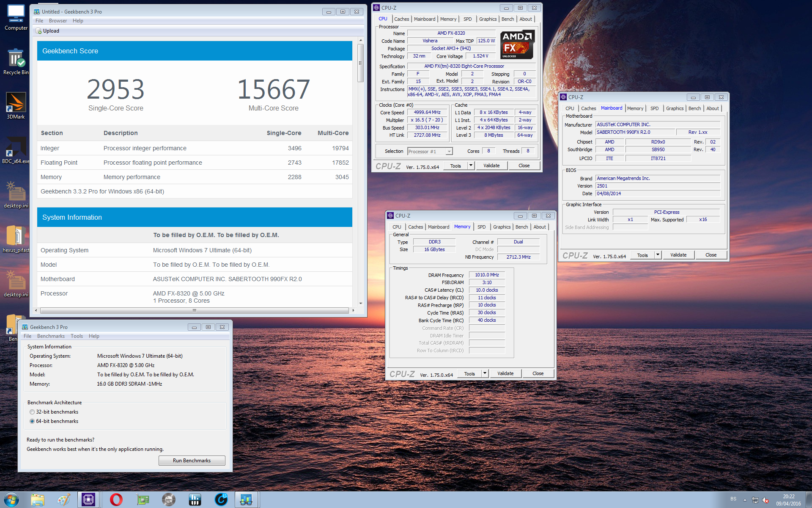
Task: Launch Paint from the taskbar
Action: [64, 500]
